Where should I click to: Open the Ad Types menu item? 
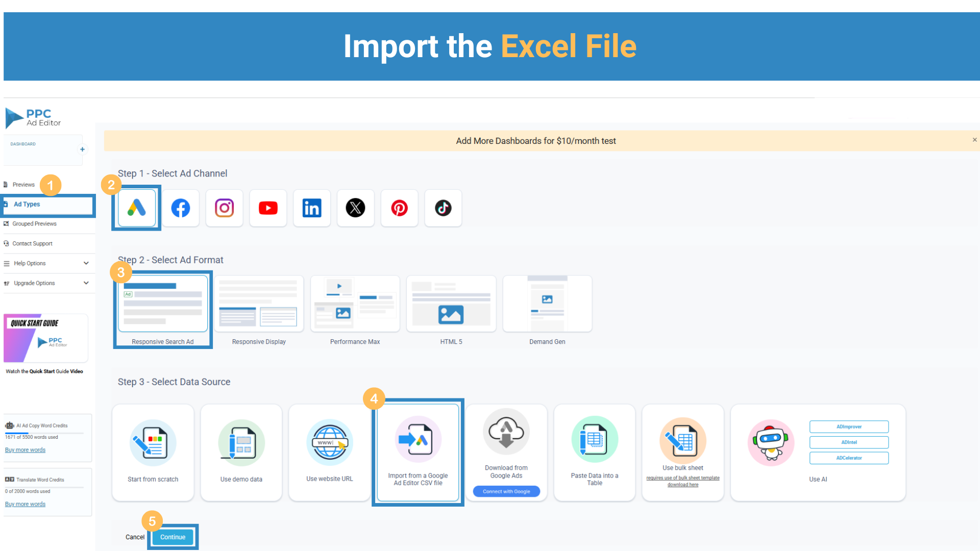click(x=27, y=204)
